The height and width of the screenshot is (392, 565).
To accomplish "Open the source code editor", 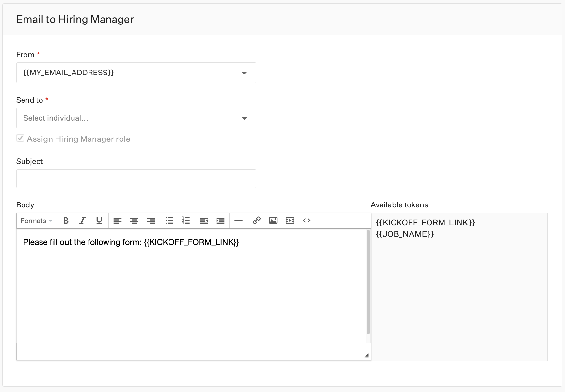I will click(307, 220).
